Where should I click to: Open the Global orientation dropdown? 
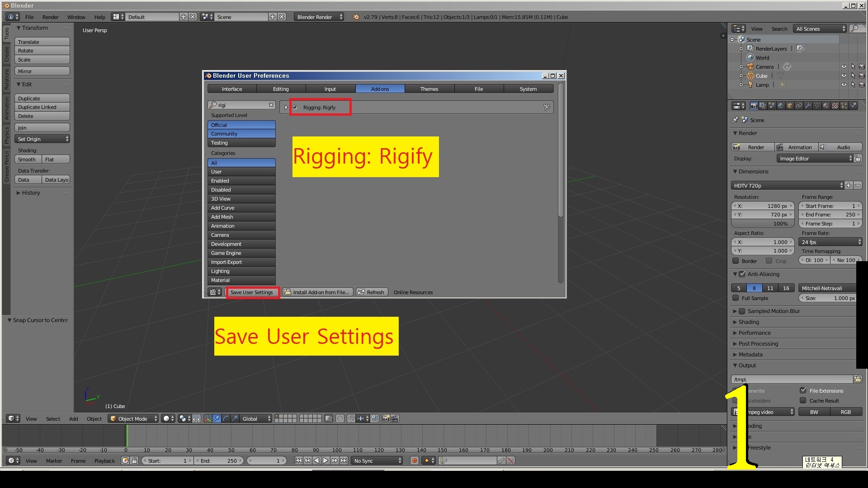click(x=256, y=418)
